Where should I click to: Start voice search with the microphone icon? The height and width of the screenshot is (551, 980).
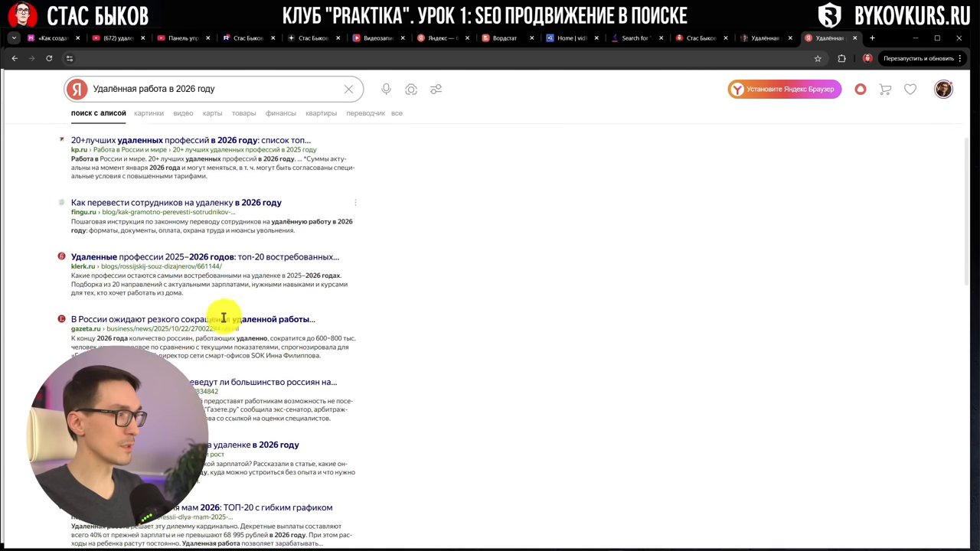(x=386, y=90)
